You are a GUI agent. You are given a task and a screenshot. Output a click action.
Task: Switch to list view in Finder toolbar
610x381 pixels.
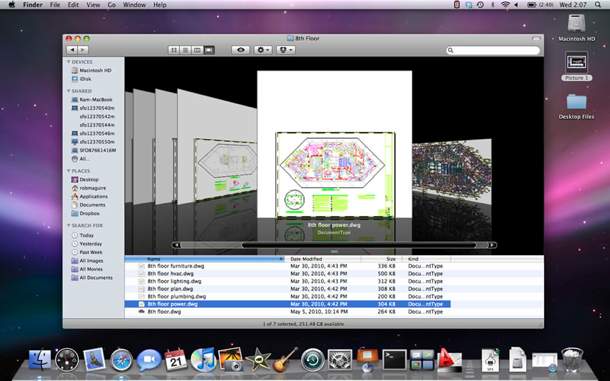[186, 50]
